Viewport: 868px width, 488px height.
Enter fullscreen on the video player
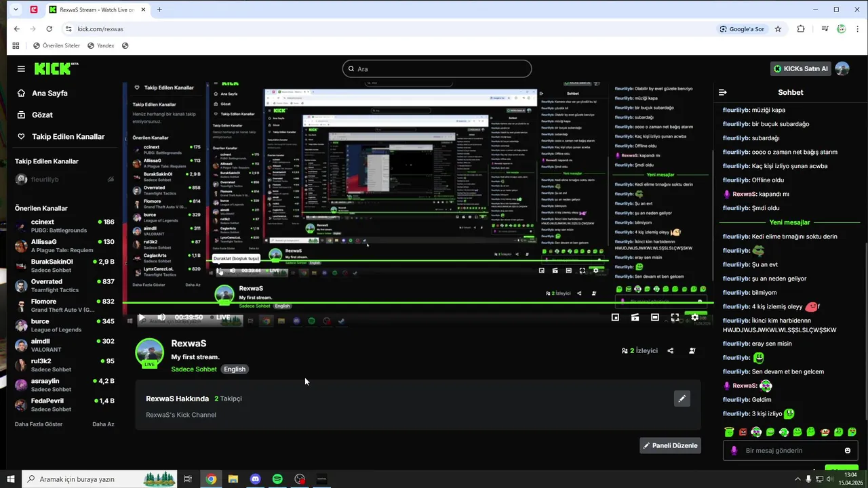point(675,317)
